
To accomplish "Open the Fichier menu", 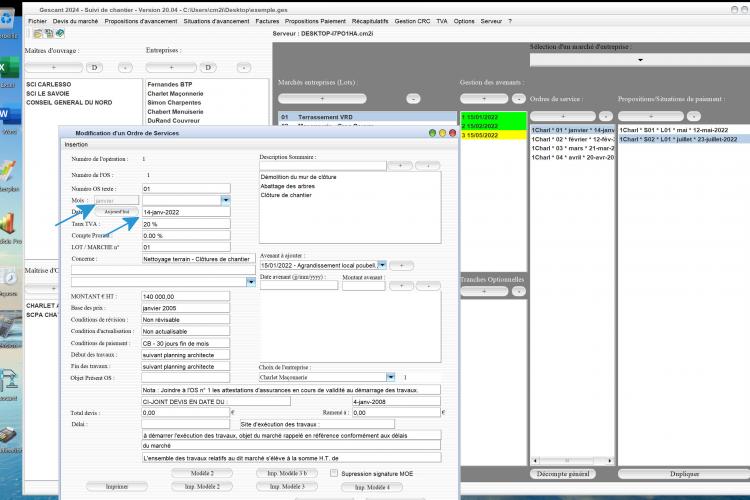I will 37,21.
